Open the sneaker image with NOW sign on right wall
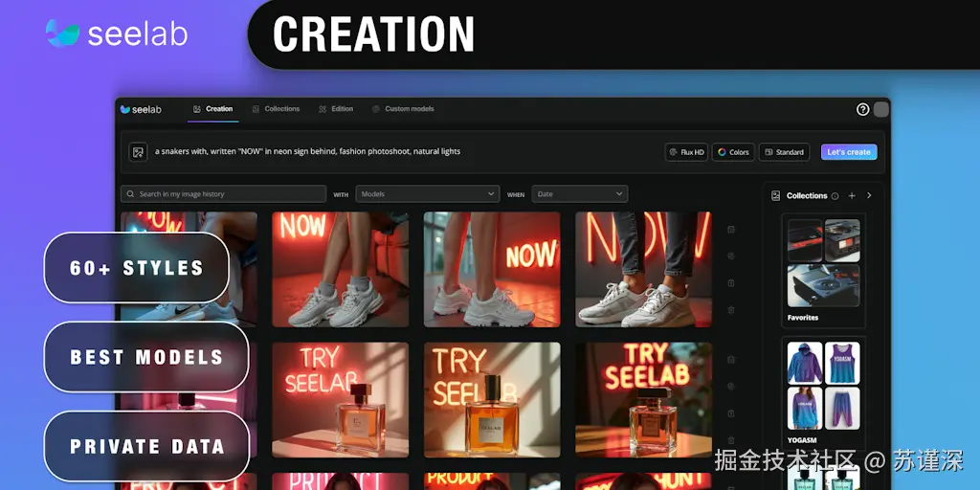The height and width of the screenshot is (490, 980). [492, 269]
